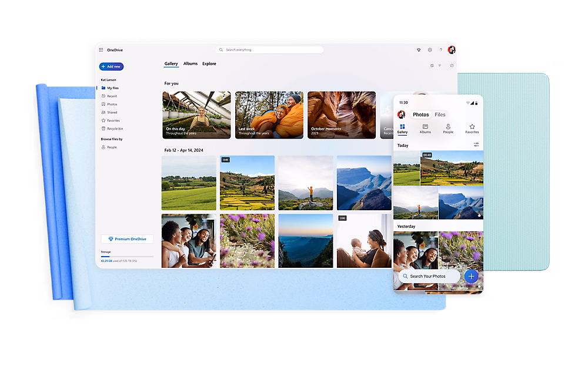Open the desktop account profile picture

(452, 50)
